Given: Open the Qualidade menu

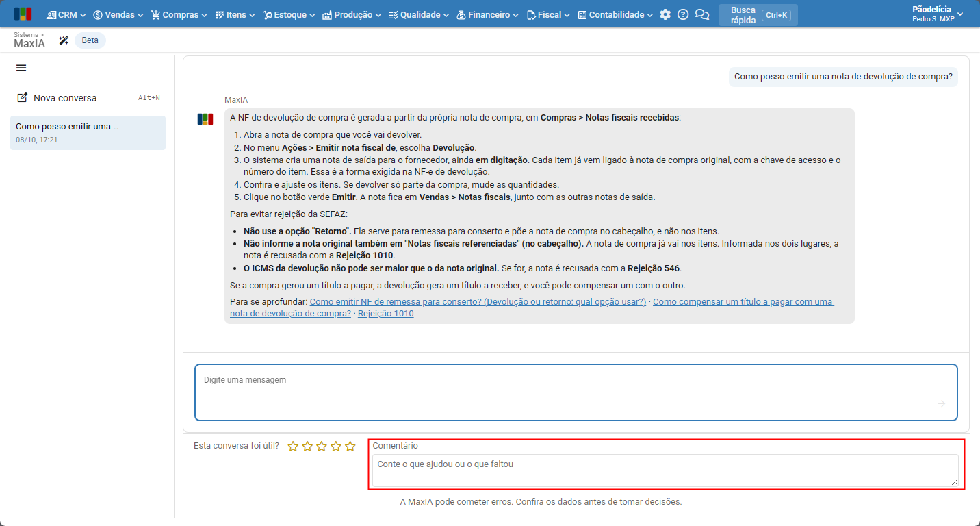Looking at the screenshot, I should (418, 14).
